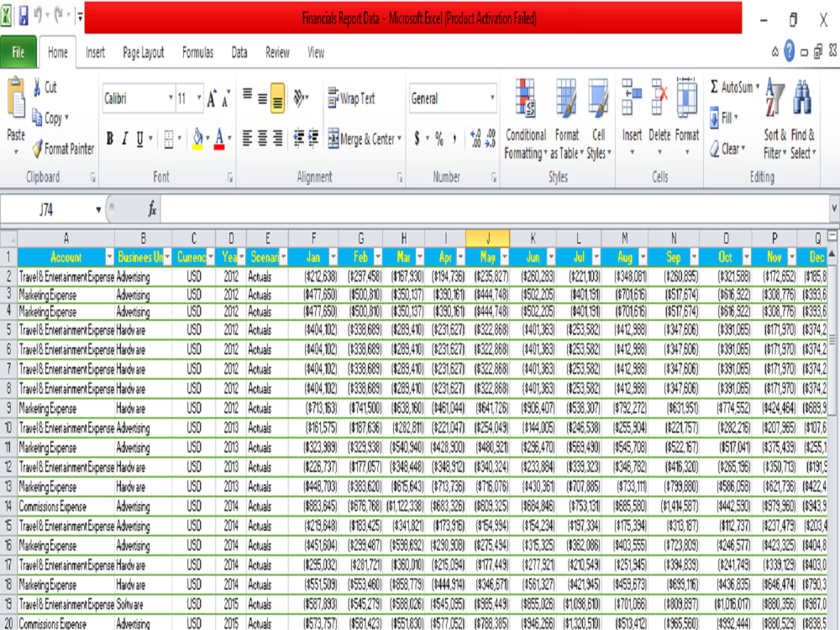Click Grow Font icon
The height and width of the screenshot is (630, 840).
[213, 98]
